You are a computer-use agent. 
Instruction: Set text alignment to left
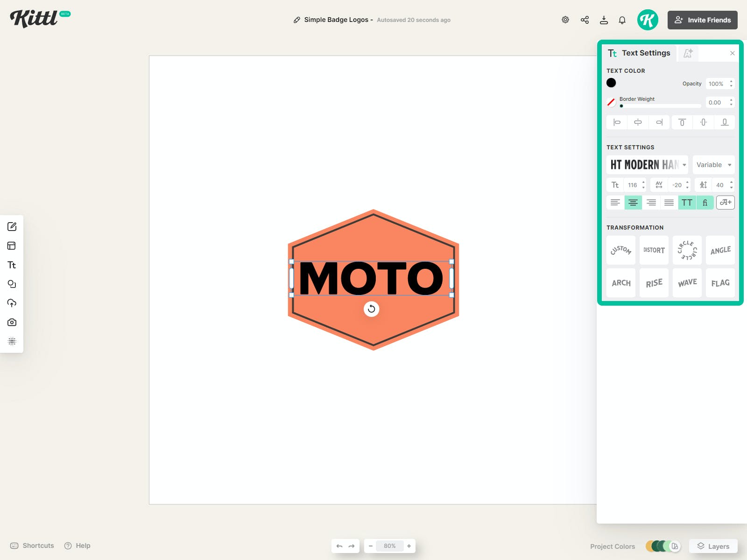point(615,203)
